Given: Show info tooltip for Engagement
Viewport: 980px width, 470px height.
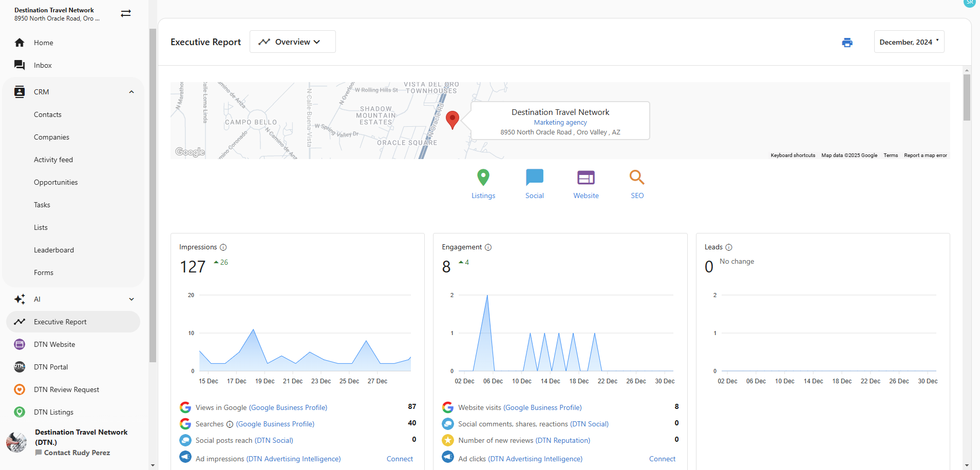Looking at the screenshot, I should pyautogui.click(x=488, y=247).
